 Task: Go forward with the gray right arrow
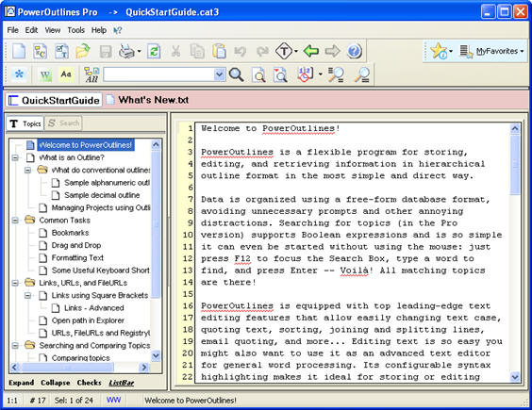click(x=332, y=51)
